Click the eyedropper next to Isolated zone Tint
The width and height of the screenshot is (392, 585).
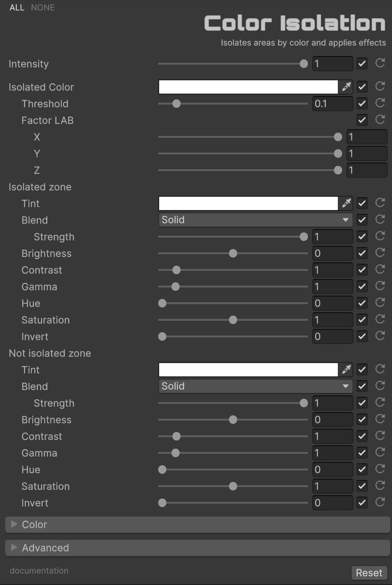click(x=346, y=203)
